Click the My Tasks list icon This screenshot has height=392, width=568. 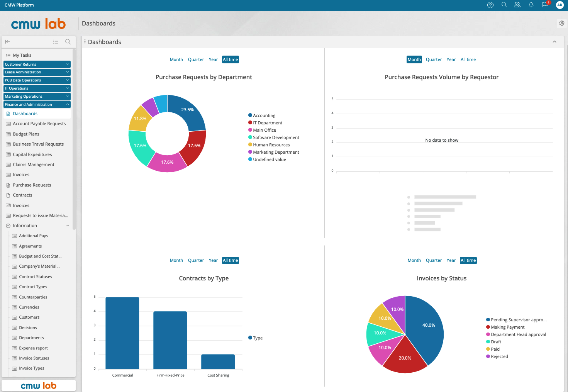click(8, 56)
